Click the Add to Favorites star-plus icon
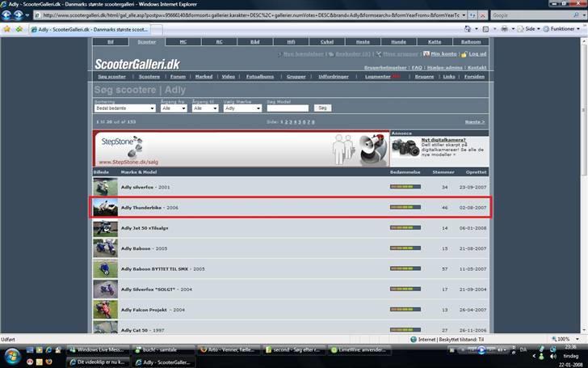 click(19, 29)
